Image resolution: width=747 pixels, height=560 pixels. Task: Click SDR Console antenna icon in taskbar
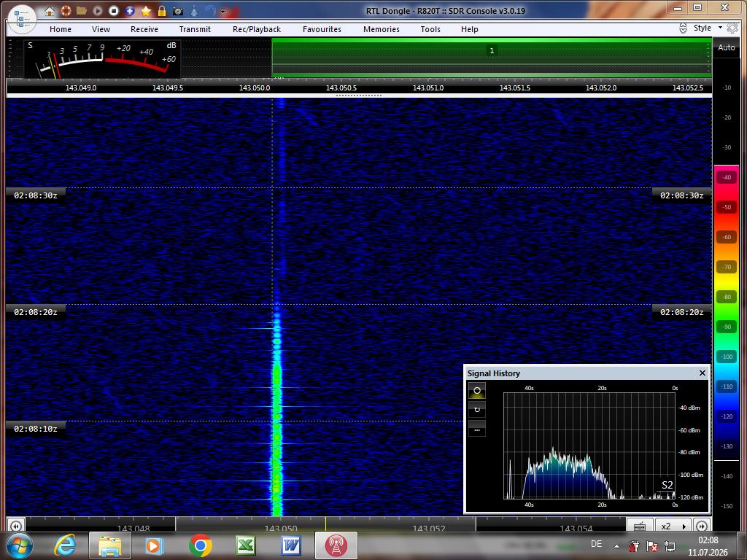[x=336, y=545]
